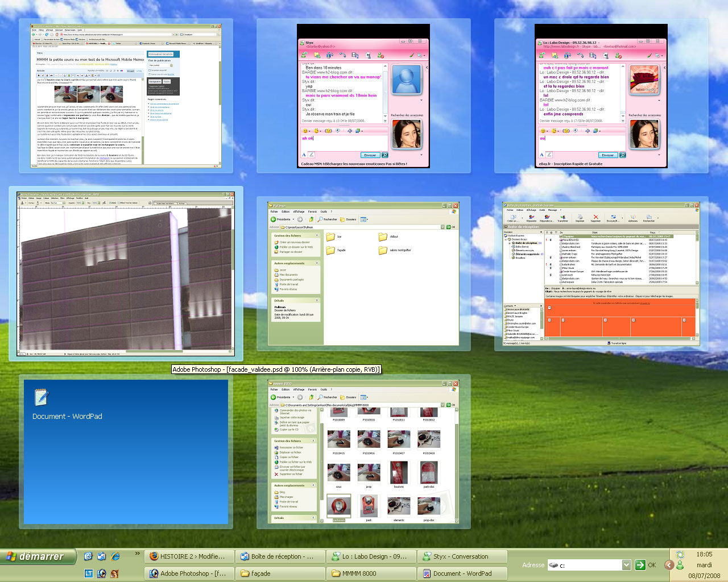This screenshot has width=728, height=582.
Task: Collapse 'Autres emplacements' panel in Pullman window
Action: click(x=317, y=263)
